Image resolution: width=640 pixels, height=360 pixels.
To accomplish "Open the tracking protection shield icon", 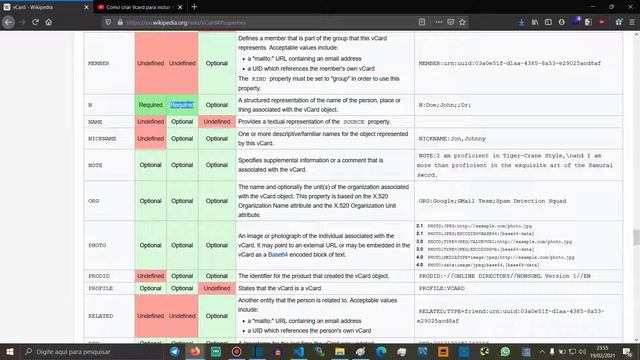I will pos(108,22).
